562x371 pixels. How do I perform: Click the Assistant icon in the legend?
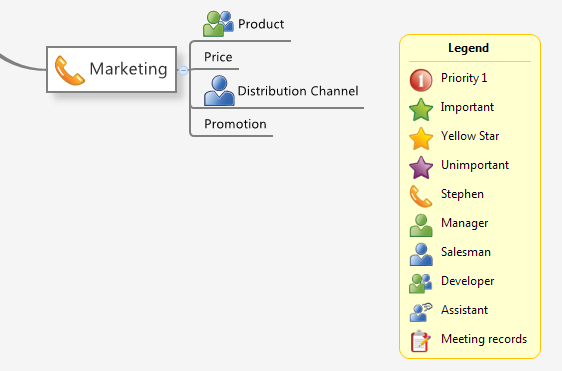click(421, 312)
